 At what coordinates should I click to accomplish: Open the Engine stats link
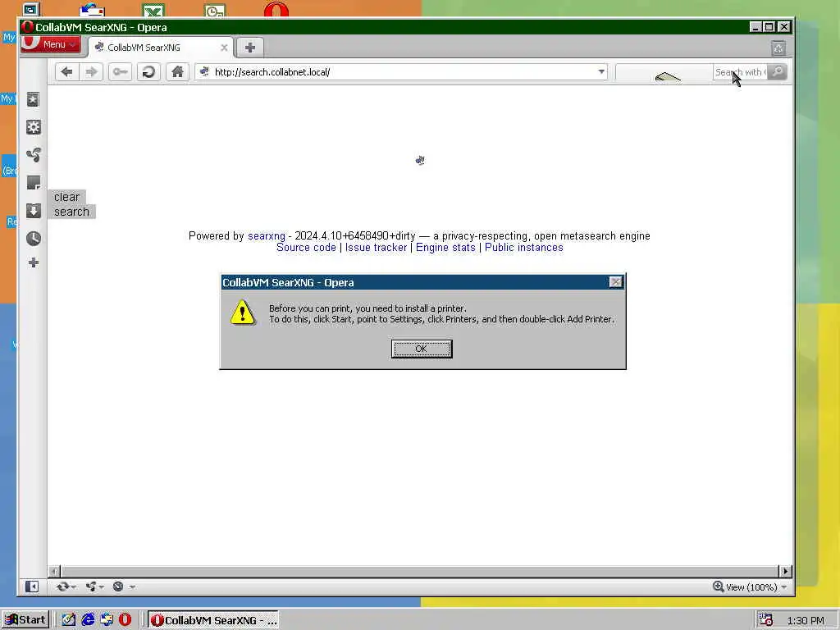445,248
